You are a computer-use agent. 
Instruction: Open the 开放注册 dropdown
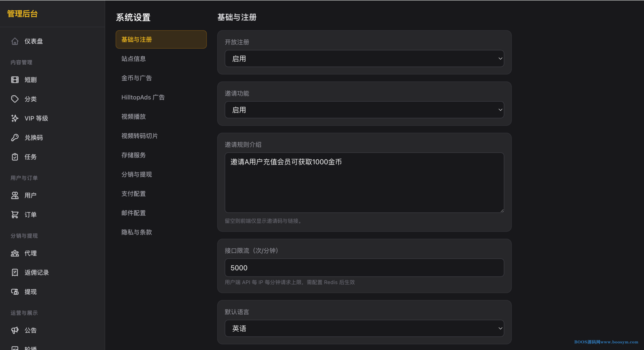click(x=364, y=59)
